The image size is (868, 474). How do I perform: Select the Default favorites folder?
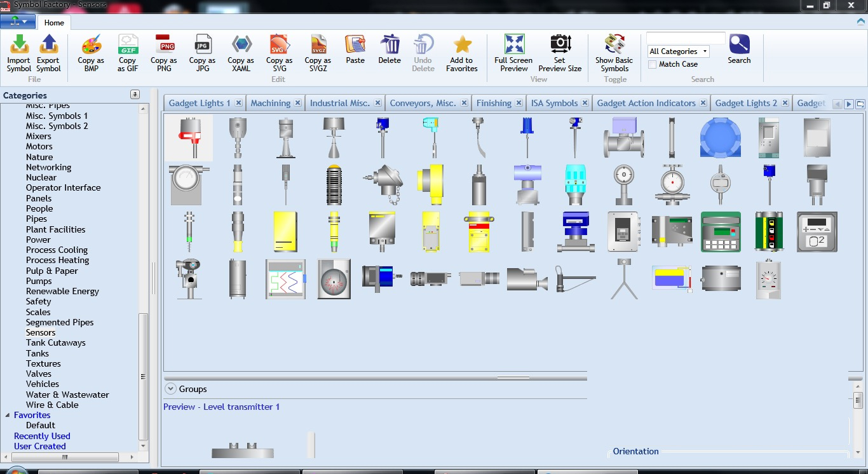[x=41, y=425]
